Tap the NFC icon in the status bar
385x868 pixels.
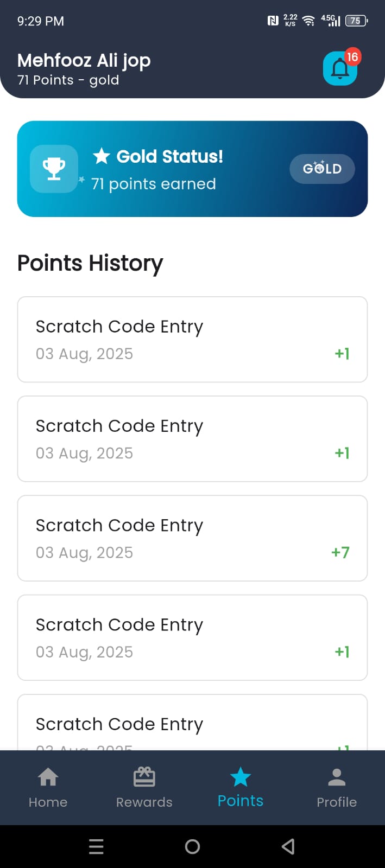(x=273, y=20)
